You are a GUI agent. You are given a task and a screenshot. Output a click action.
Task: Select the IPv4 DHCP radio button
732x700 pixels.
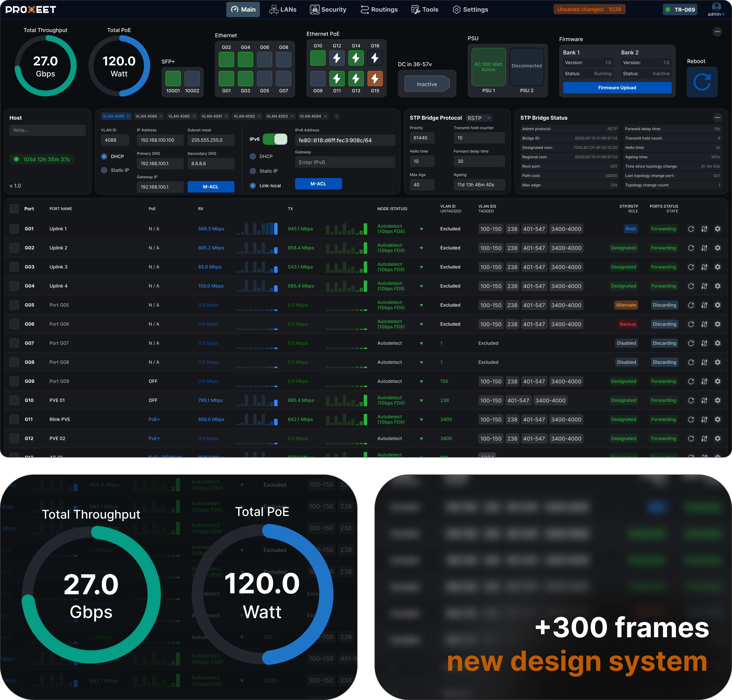click(104, 156)
